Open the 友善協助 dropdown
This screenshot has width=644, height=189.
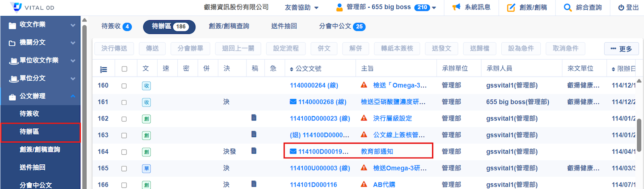[301, 7]
